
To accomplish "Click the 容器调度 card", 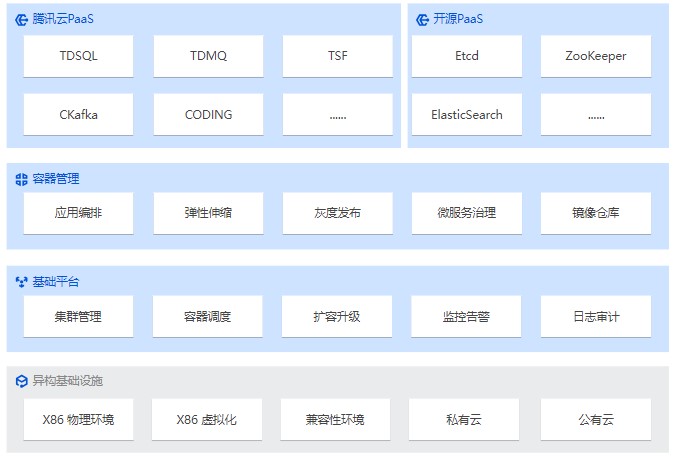I will 207,317.
